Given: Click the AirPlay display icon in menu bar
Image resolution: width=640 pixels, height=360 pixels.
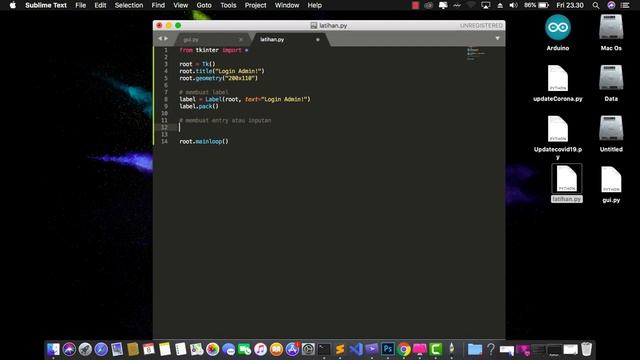Looking at the screenshot, I should tap(485, 5).
